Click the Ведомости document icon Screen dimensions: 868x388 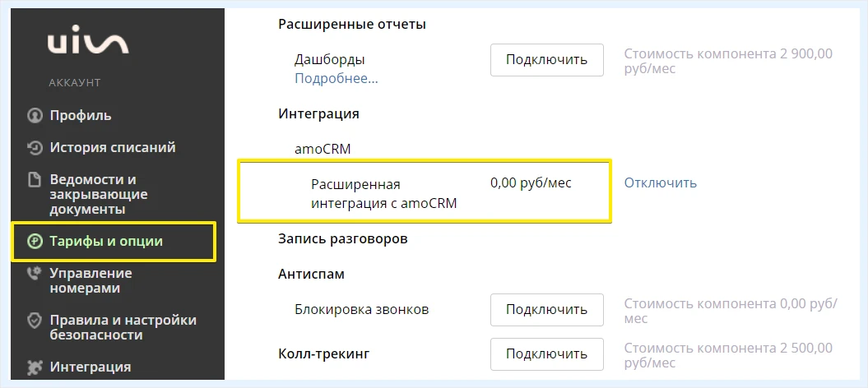[x=35, y=180]
